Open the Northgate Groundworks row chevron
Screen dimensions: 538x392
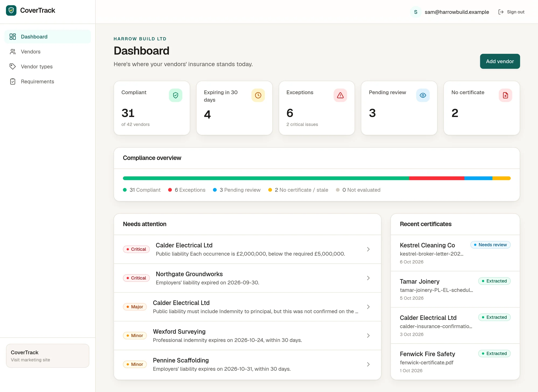point(368,278)
